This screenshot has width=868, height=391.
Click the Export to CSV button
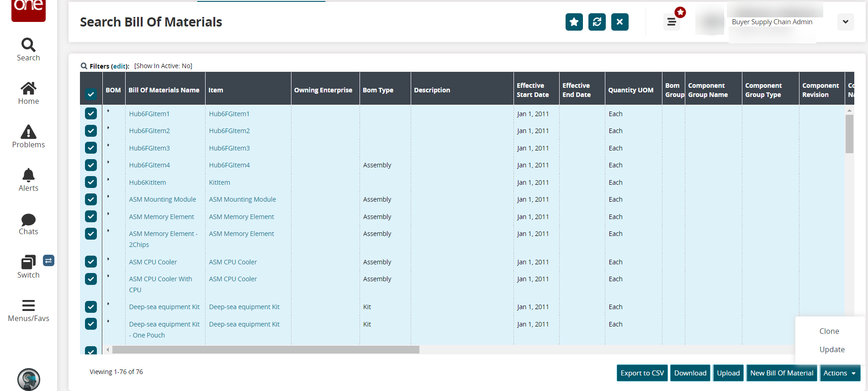pyautogui.click(x=642, y=373)
